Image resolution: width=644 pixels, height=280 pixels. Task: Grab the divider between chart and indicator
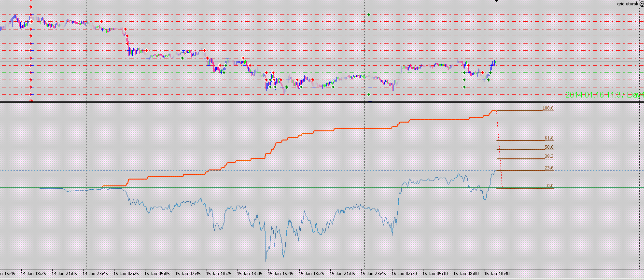(322, 102)
